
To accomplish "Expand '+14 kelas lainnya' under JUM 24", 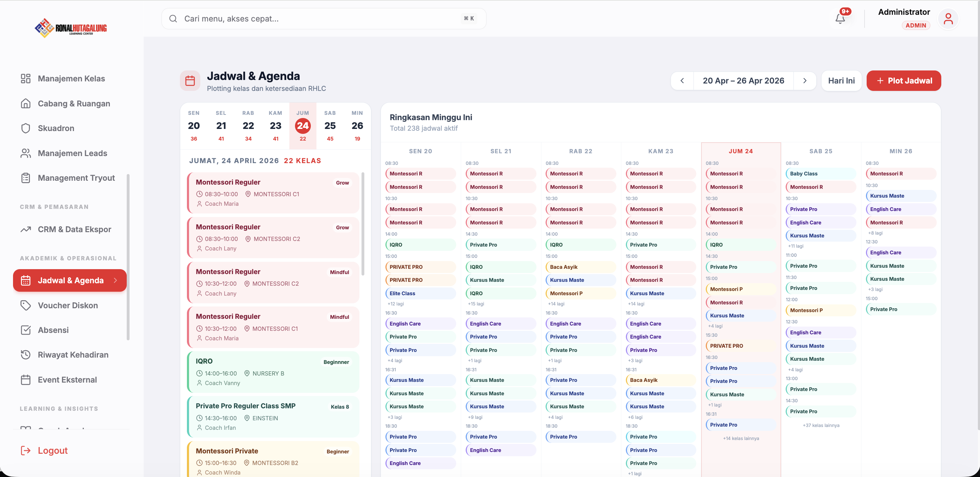I will [741, 438].
